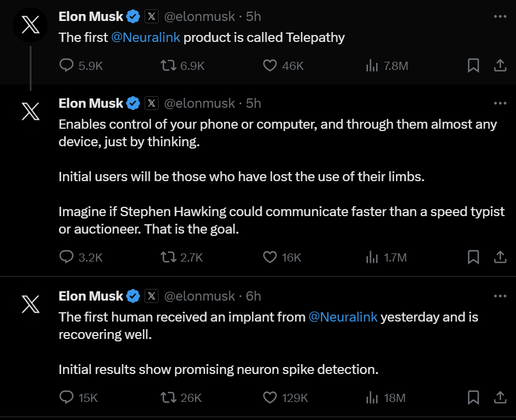Open 6h timestamp of implant tweet

click(254, 296)
